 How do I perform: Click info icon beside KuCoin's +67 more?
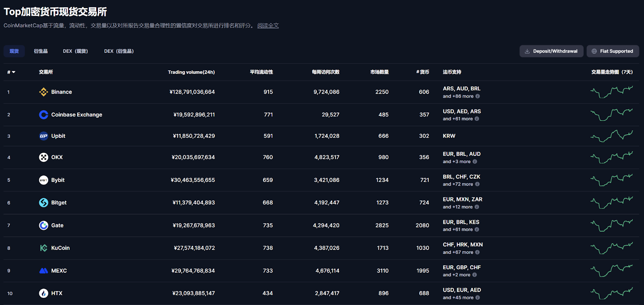click(x=477, y=252)
